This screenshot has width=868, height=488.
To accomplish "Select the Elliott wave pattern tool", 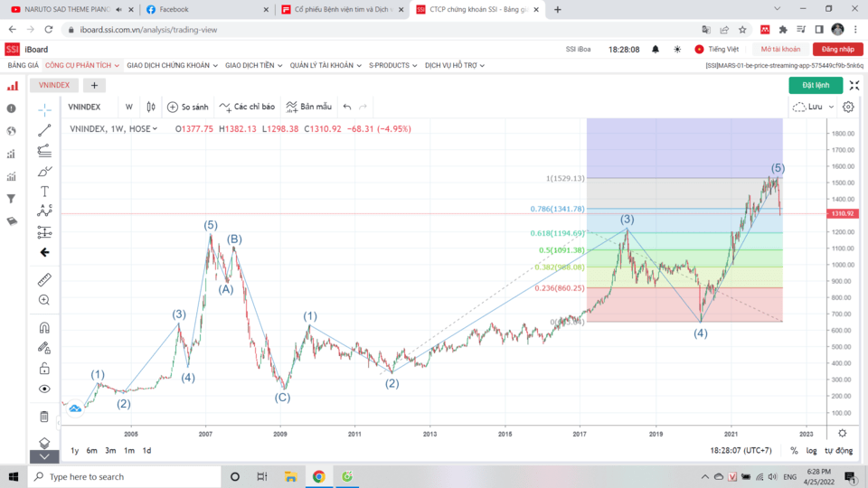I will [x=44, y=211].
